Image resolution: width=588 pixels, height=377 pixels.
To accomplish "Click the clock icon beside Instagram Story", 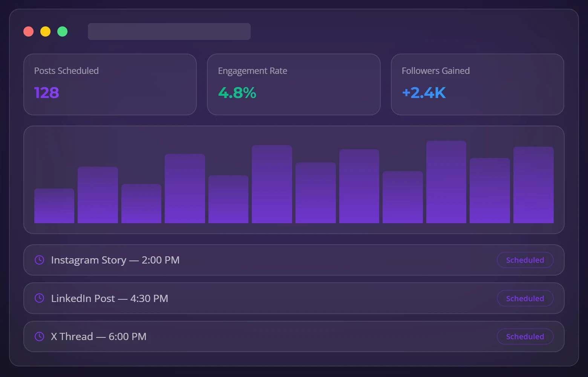I will tap(39, 260).
